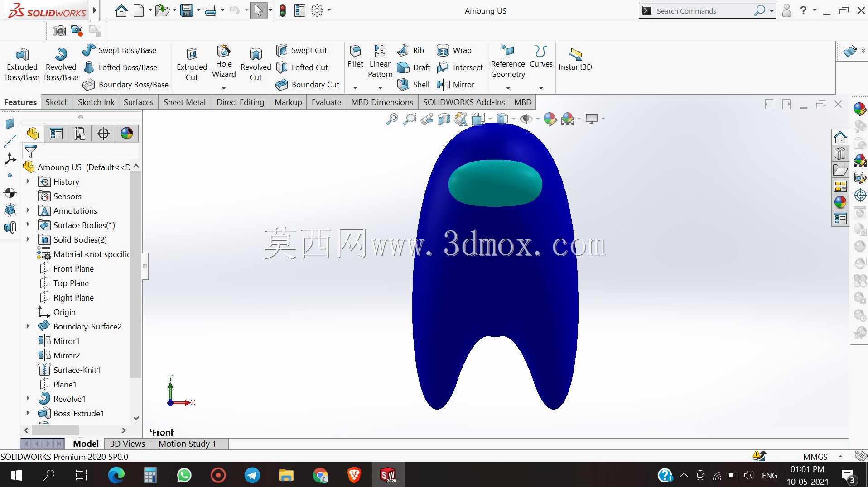This screenshot has width=868, height=487.
Task: Expand Boss-Extrude1 feature node
Action: 28,413
